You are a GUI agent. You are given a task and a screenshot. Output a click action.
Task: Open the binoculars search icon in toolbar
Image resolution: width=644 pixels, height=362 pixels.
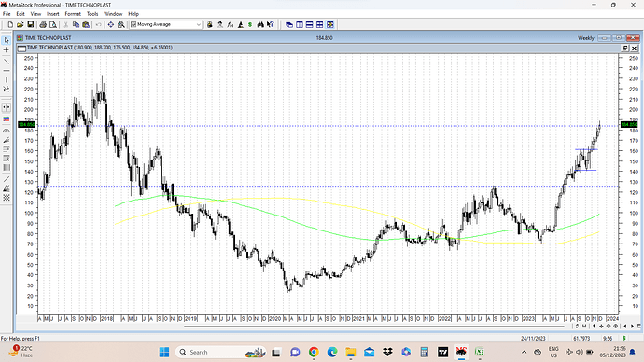[260, 25]
